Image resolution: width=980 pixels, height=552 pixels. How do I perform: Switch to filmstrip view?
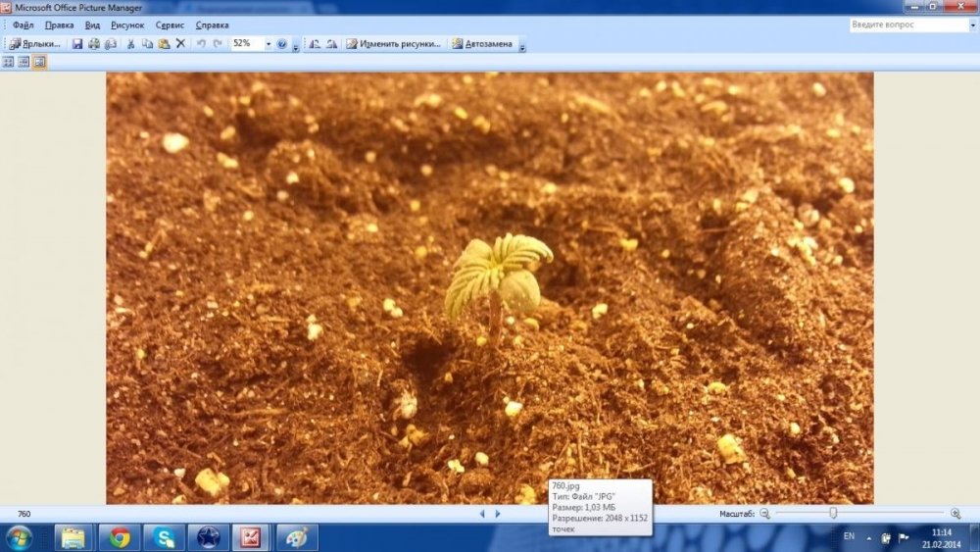[24, 62]
